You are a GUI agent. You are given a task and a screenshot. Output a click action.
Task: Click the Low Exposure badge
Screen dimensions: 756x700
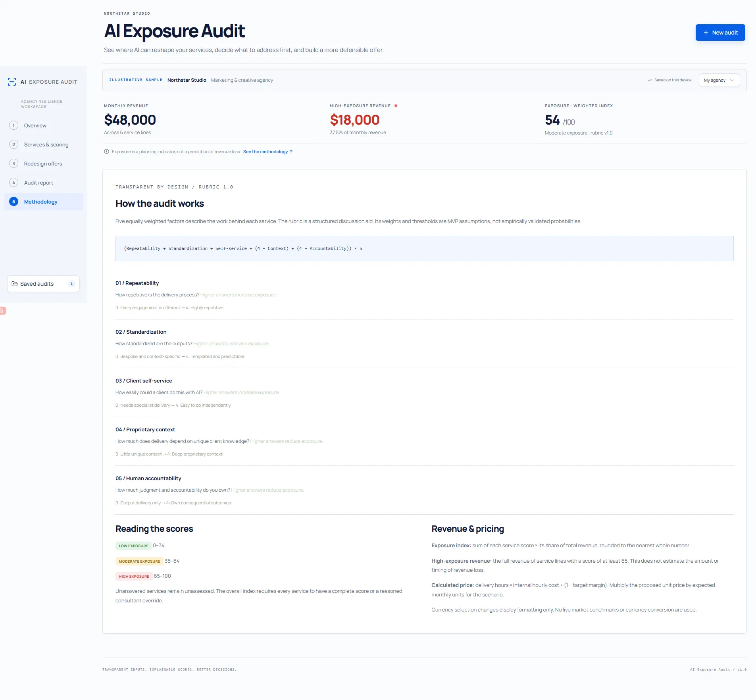[133, 546]
